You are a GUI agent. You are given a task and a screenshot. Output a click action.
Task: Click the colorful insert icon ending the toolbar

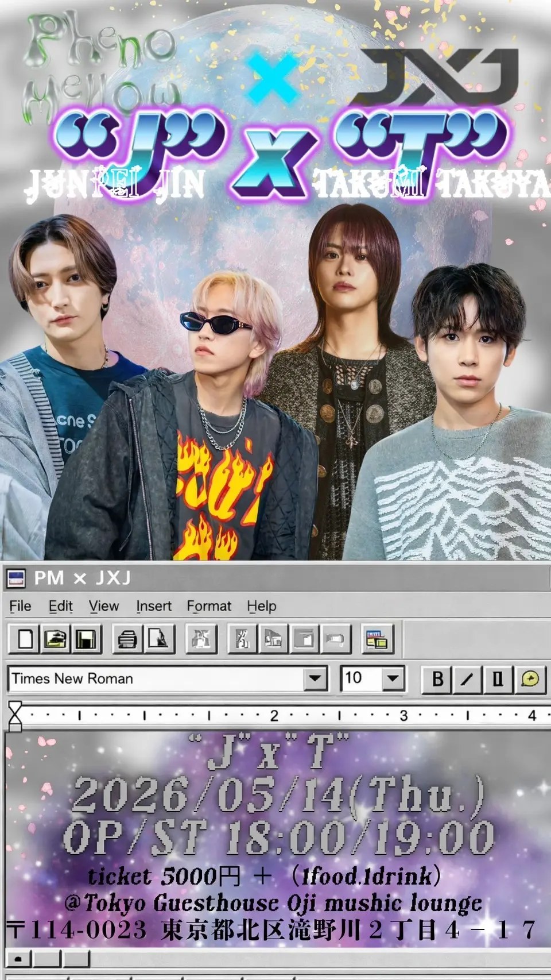tap(377, 639)
